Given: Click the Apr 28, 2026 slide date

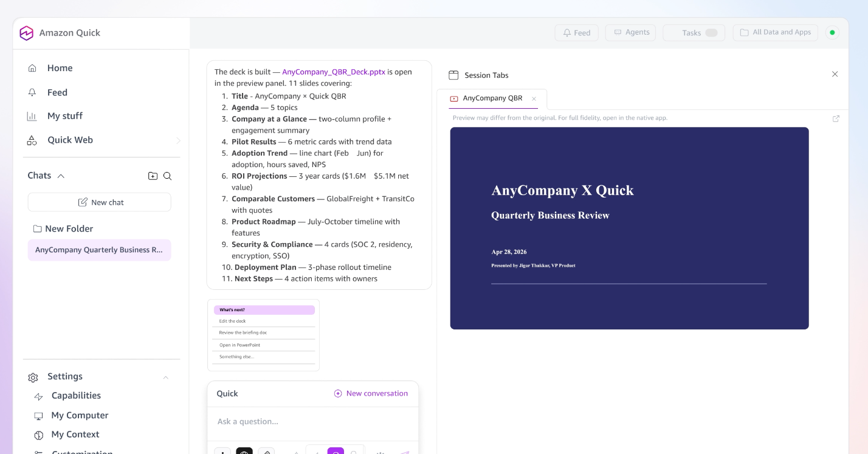Looking at the screenshot, I should (509, 252).
